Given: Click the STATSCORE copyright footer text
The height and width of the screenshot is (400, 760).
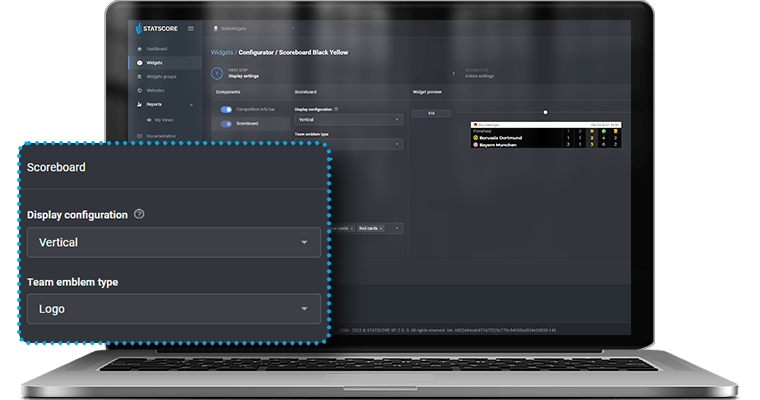Looking at the screenshot, I should [x=447, y=330].
